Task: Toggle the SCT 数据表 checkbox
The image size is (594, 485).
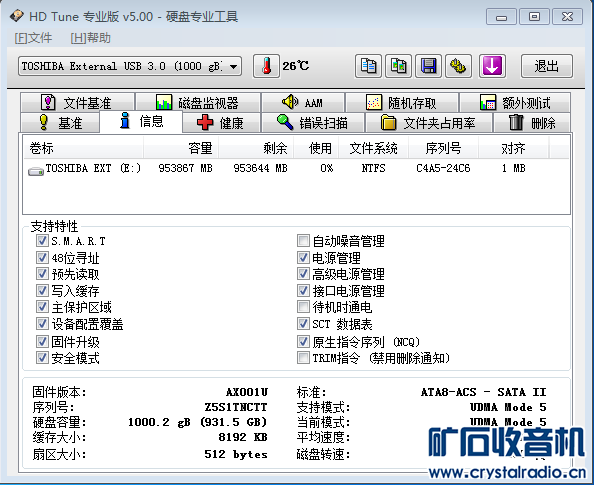Action: coord(303,324)
